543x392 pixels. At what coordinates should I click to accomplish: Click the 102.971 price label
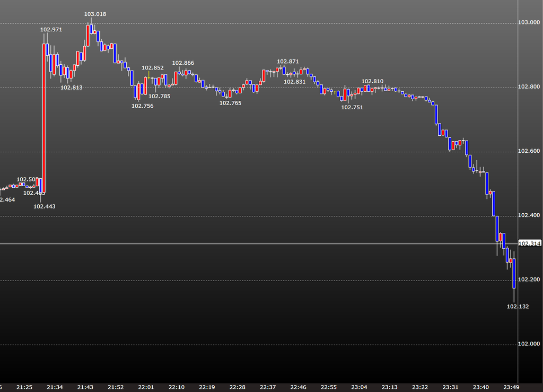[51, 30]
